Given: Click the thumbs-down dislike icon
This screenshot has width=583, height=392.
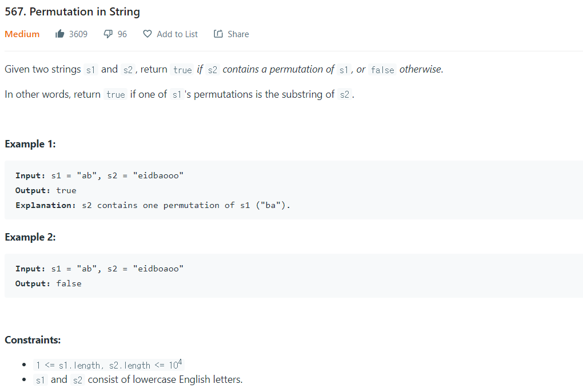Looking at the screenshot, I should coord(108,34).
